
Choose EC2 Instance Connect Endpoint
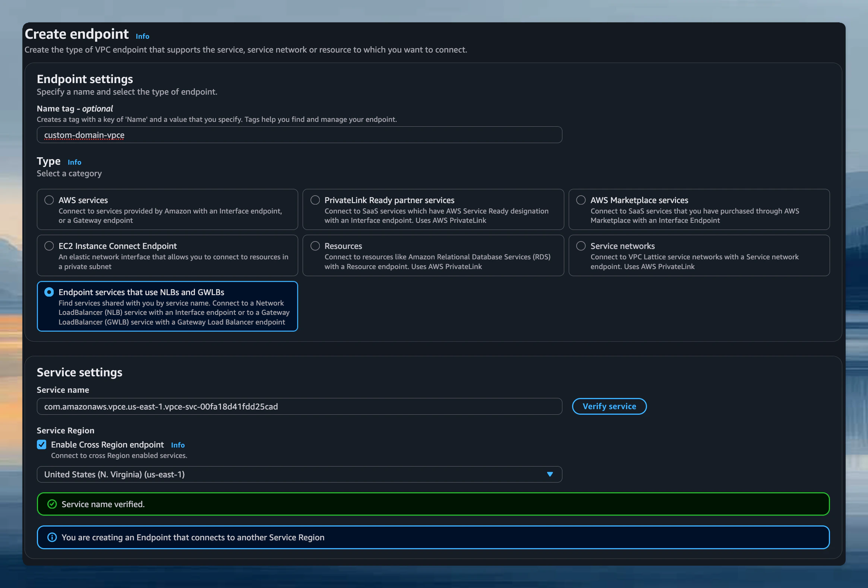(49, 246)
